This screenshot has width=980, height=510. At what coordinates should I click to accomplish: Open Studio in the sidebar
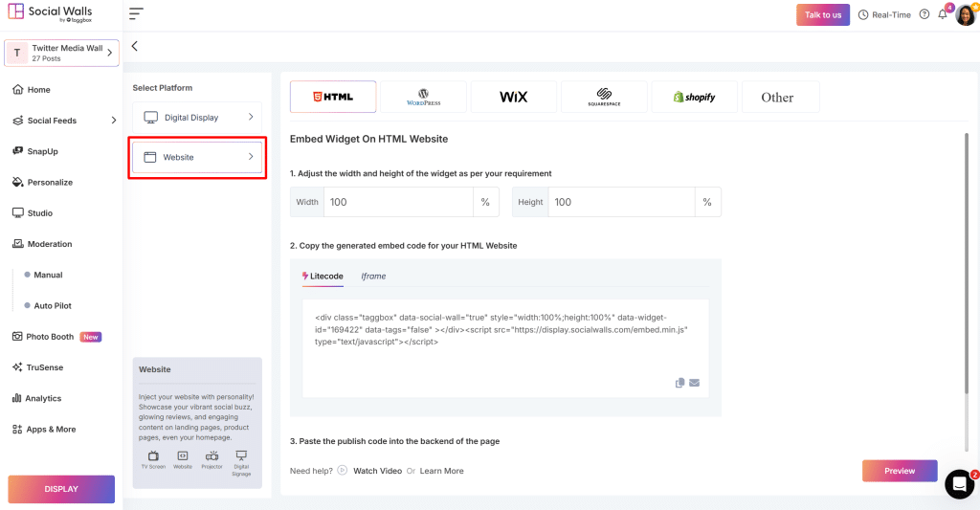[33, 213]
